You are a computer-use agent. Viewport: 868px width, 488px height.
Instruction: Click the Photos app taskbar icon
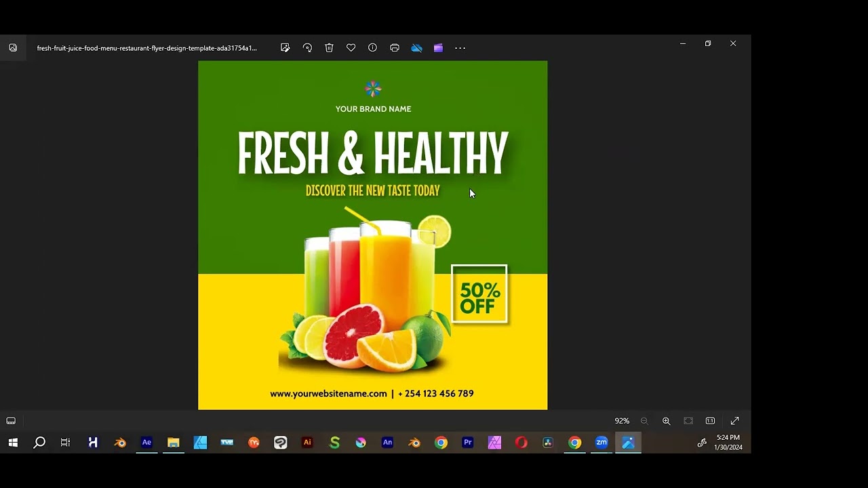628,443
